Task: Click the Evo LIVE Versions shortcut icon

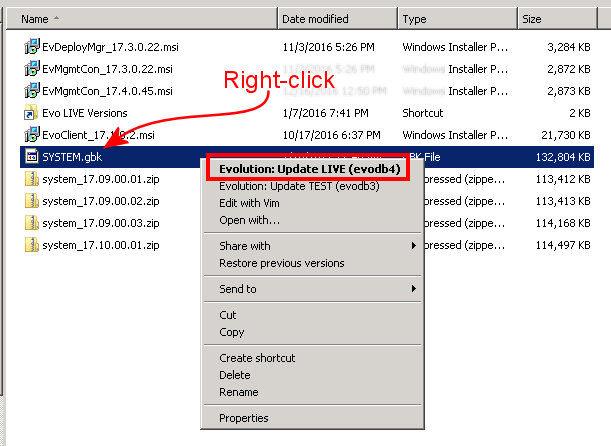Action: 31,113
